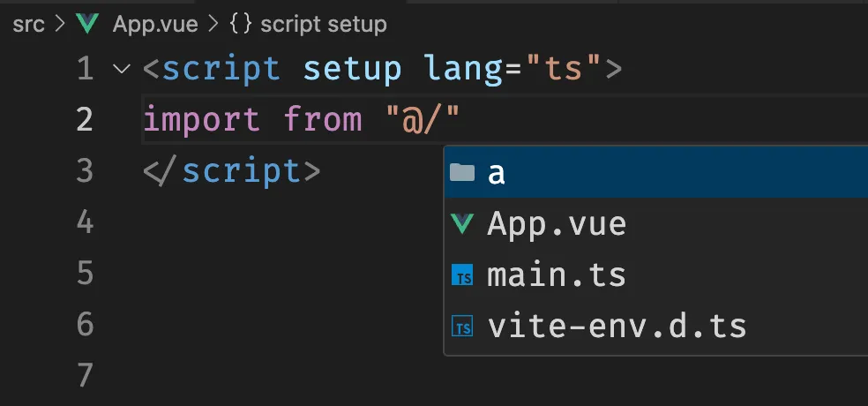Open the App.vue breadcrumb dropdown
The image size is (868, 406).
coord(154,24)
